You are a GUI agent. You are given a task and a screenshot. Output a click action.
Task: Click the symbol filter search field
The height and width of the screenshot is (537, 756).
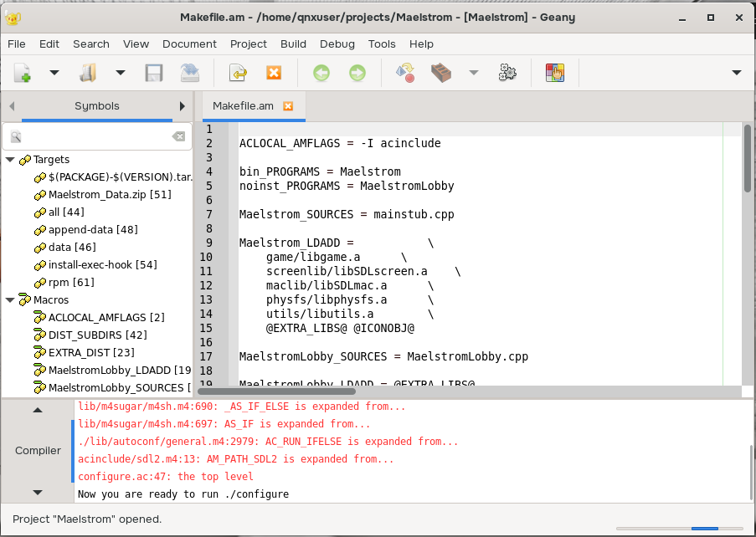click(x=96, y=136)
